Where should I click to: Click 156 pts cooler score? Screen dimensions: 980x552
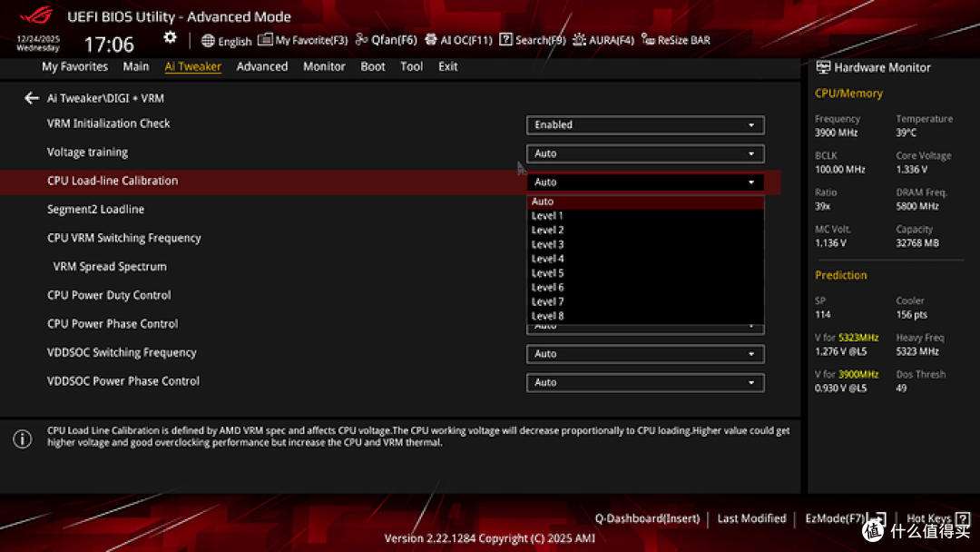pyautogui.click(x=911, y=314)
